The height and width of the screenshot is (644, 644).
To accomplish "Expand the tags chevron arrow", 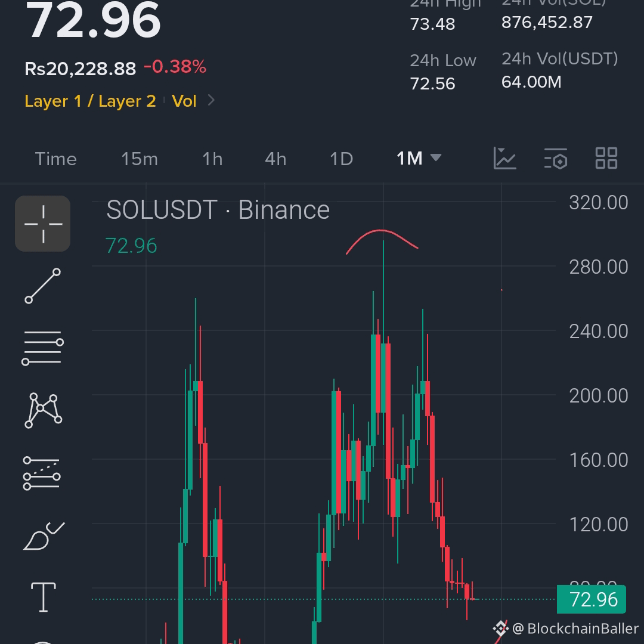I will (x=211, y=100).
